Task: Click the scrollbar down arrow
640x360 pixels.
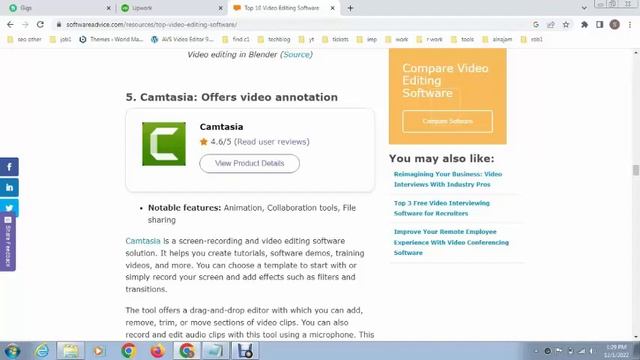Action: tap(636, 337)
